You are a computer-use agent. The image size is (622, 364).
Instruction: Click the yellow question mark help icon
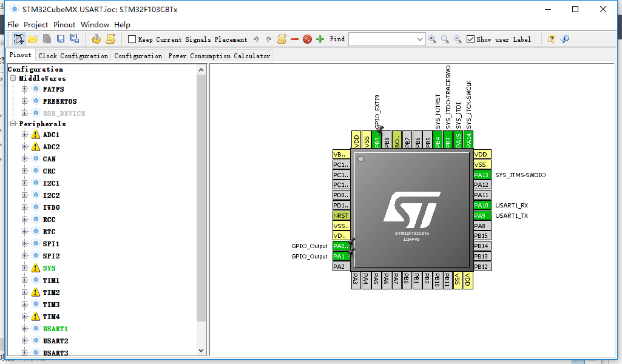pyautogui.click(x=552, y=39)
